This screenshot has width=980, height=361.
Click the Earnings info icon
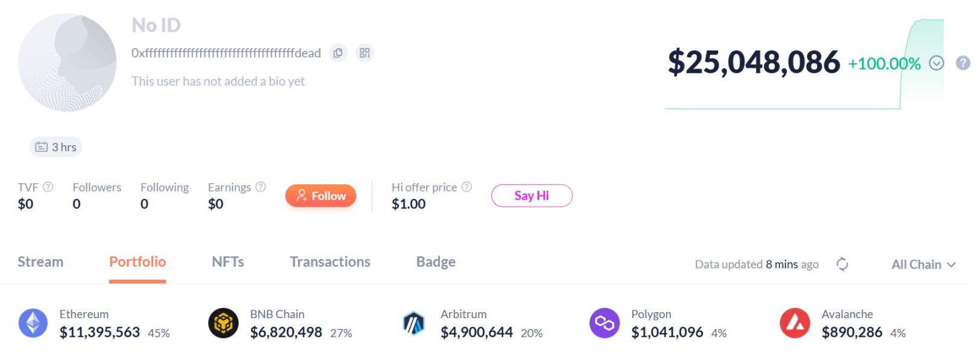coord(260,187)
